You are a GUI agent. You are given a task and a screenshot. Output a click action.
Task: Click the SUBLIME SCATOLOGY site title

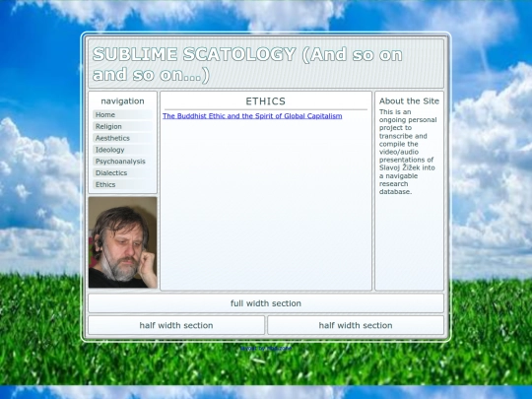pos(247,64)
